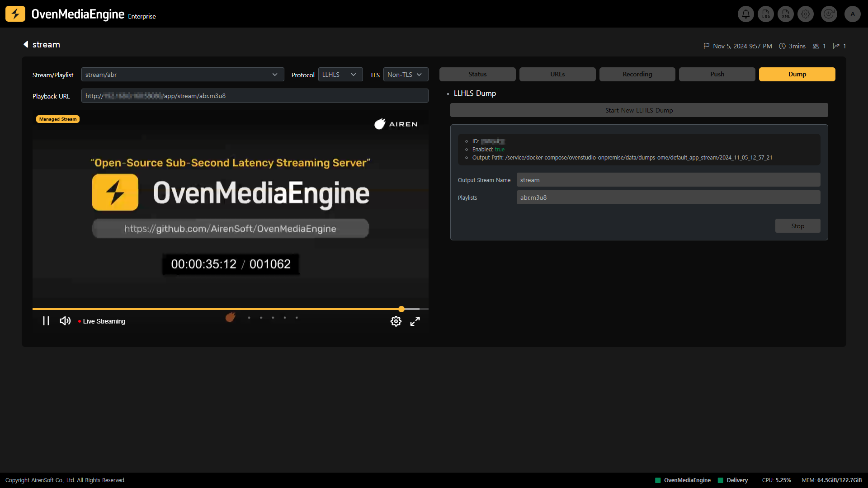Switch to the Recording tab
This screenshot has height=488, width=868.
click(637, 74)
